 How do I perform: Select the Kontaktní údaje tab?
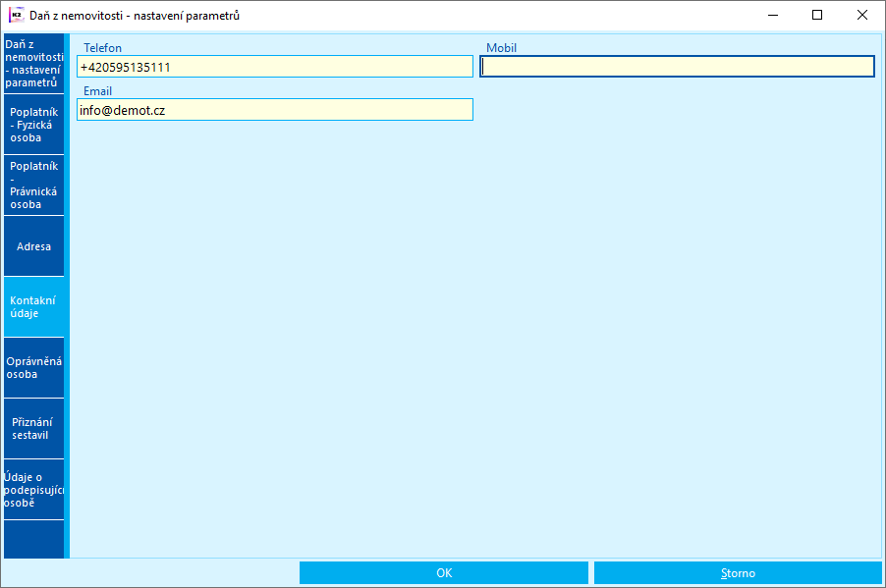tap(34, 306)
